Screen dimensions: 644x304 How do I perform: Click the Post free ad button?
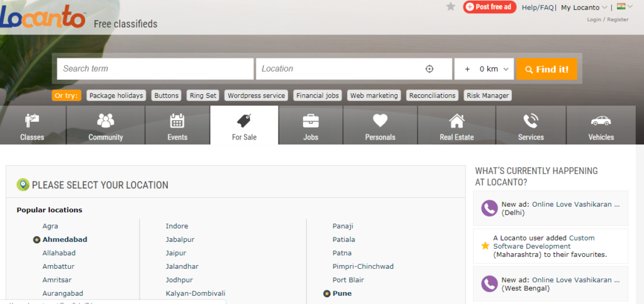pos(489,7)
